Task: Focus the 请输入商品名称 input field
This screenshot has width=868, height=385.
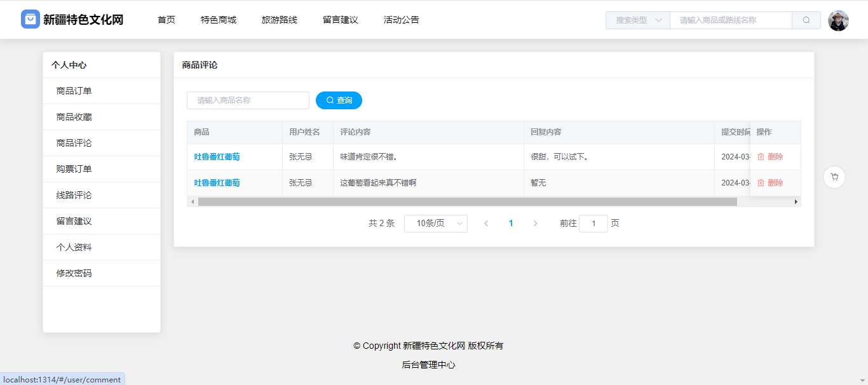Action: [x=248, y=100]
